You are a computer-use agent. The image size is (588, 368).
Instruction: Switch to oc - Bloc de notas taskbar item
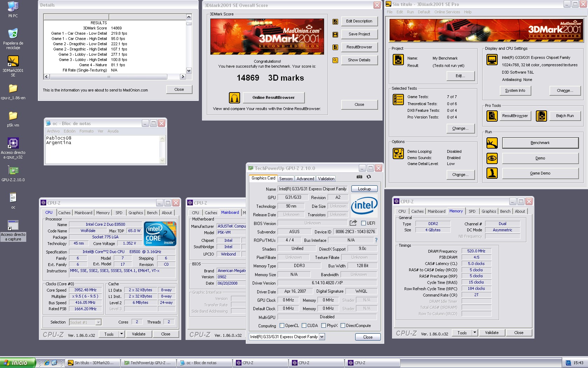tap(204, 363)
